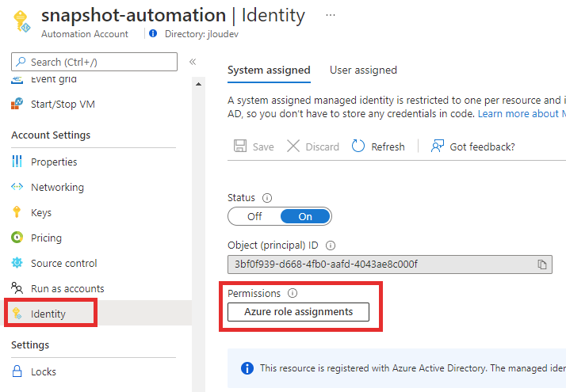This screenshot has width=566, height=392.
Task: Click the Got feedback person icon
Action: [x=437, y=146]
